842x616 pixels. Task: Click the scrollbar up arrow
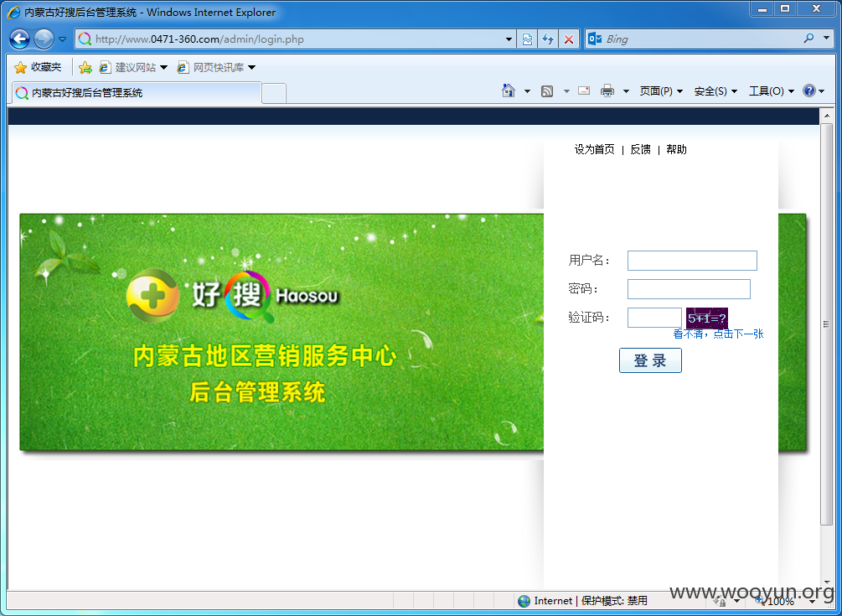tap(826, 116)
